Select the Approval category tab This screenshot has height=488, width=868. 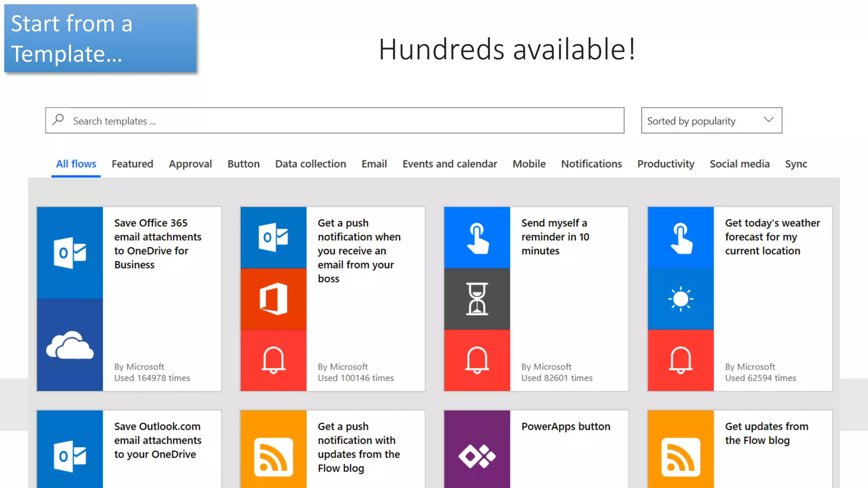click(190, 164)
